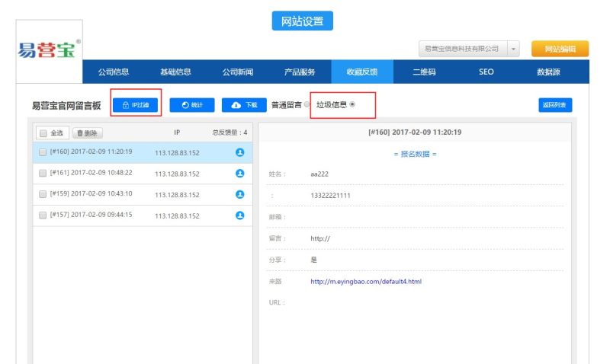Click the user icon for message #160

pos(239,152)
